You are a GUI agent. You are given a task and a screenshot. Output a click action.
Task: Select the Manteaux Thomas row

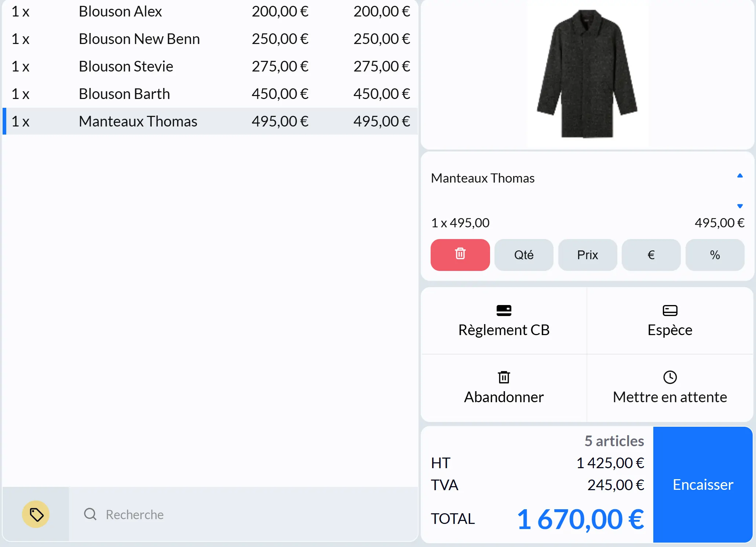(210, 121)
